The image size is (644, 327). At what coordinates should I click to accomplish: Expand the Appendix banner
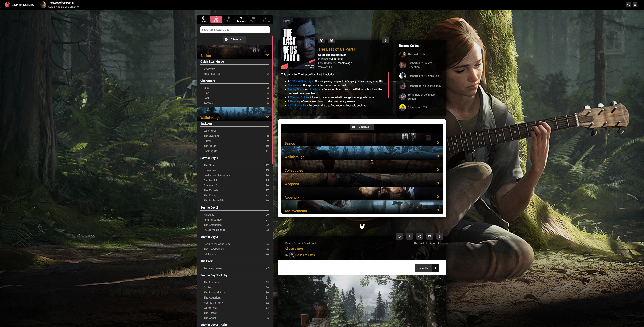click(362, 194)
